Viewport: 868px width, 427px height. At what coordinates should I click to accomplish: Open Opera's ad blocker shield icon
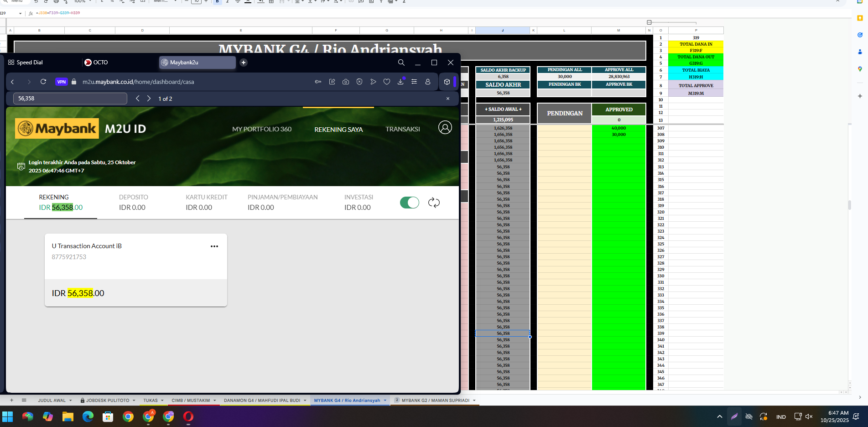(359, 82)
